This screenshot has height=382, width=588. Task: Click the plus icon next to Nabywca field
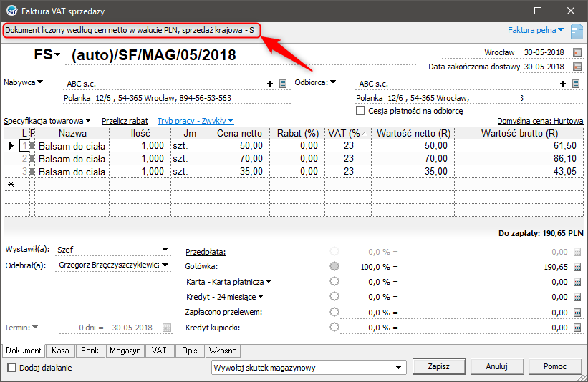271,84
